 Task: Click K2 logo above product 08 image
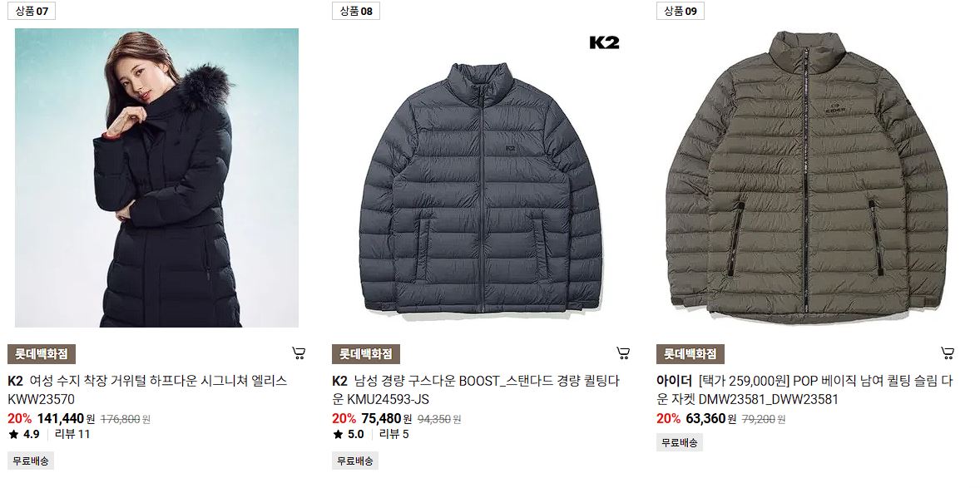604,42
